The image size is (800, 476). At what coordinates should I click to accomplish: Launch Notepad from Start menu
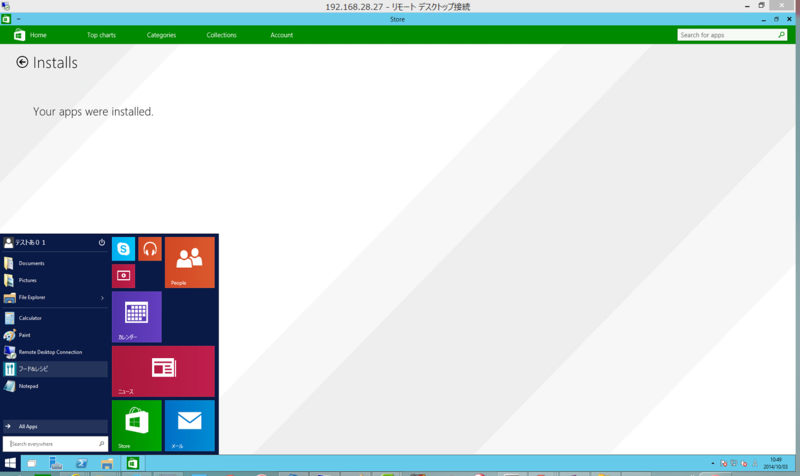[55, 386]
